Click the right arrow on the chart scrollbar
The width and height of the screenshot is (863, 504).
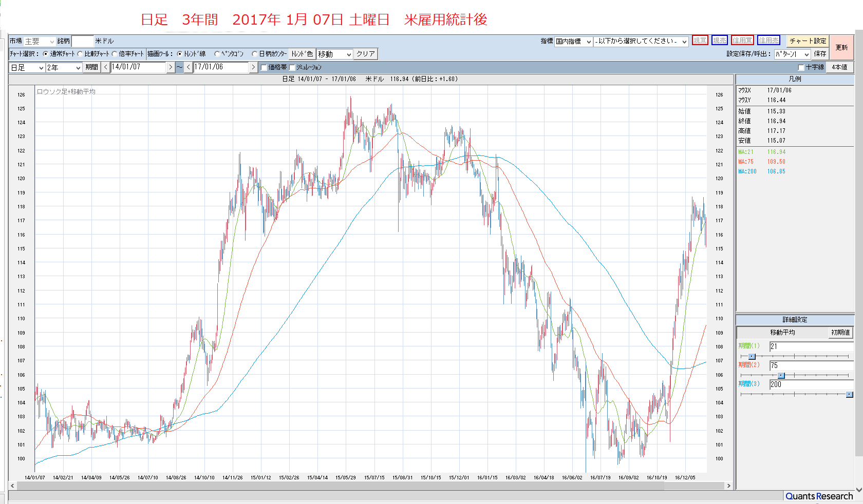click(x=728, y=486)
